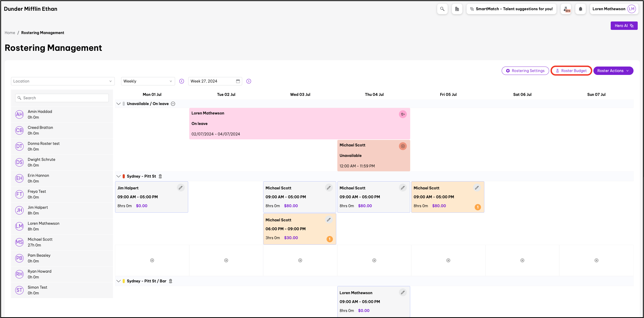Toggle the Unavailable / On leave minus icon
644x318 pixels.
pos(173,104)
